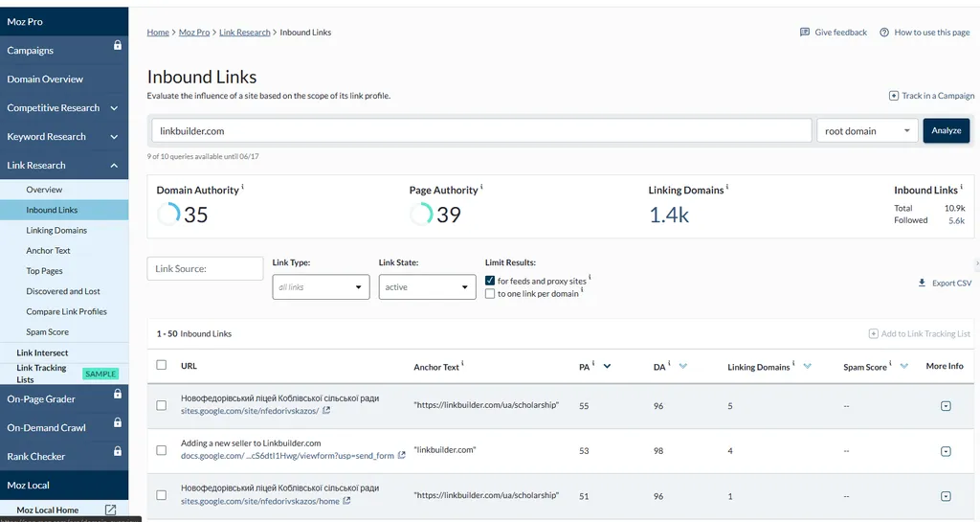Click Page Authority info icon
This screenshot has height=522, width=980.
[482, 187]
